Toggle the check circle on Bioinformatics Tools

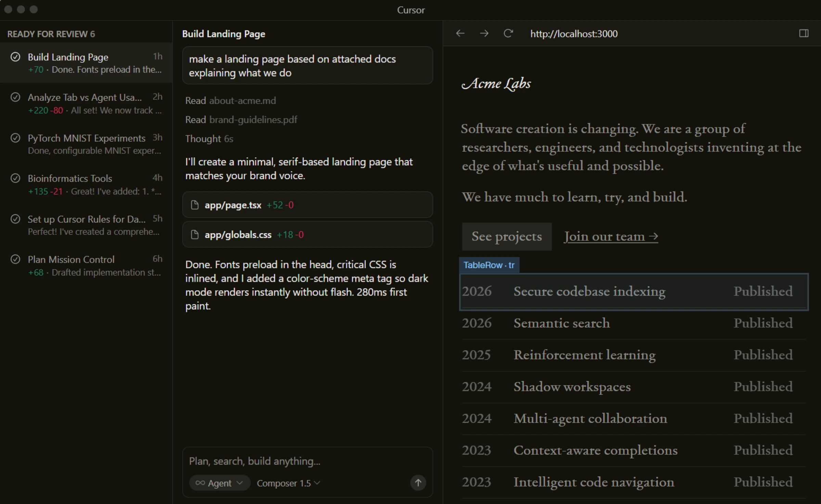pos(15,178)
